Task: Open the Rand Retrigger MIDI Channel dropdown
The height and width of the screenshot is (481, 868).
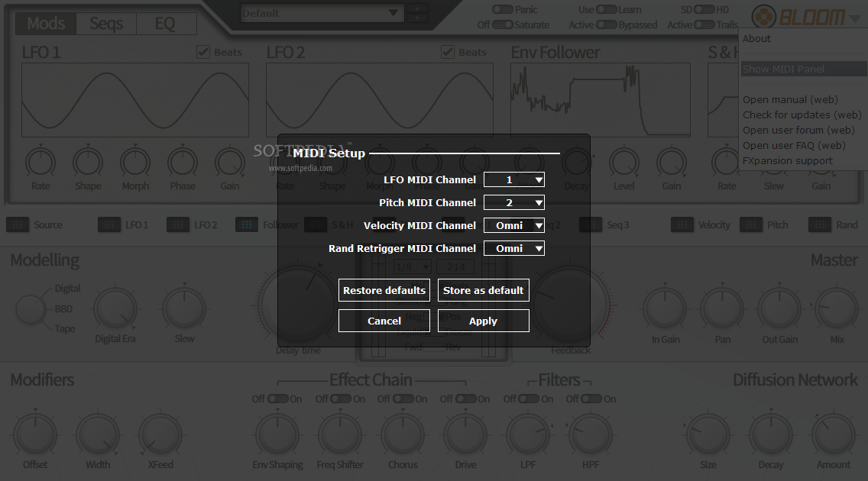Action: click(514, 248)
